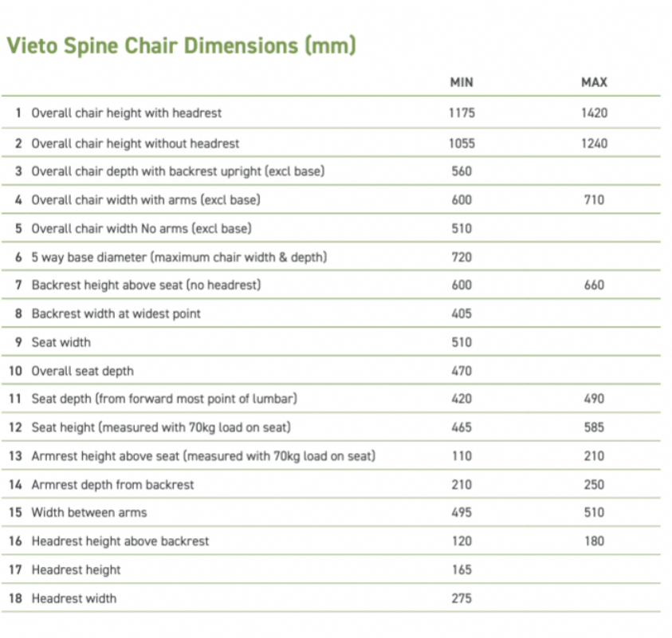Click Seat width row label
This screenshot has height=638, width=672.
click(x=61, y=343)
